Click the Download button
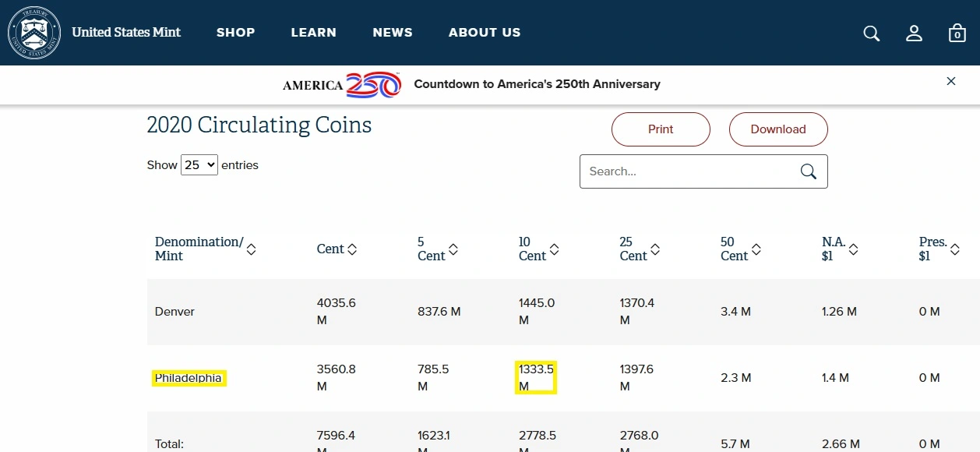980x452 pixels. click(x=778, y=129)
